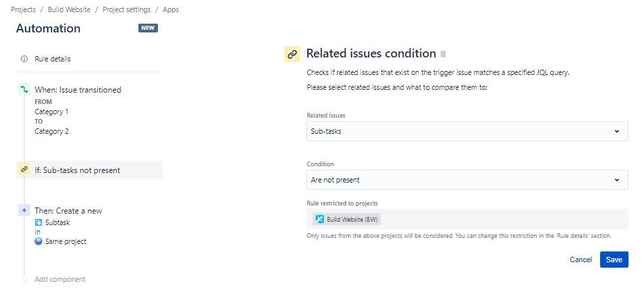Save the related issues condition
This screenshot has width=644, height=292.
pos(614,260)
